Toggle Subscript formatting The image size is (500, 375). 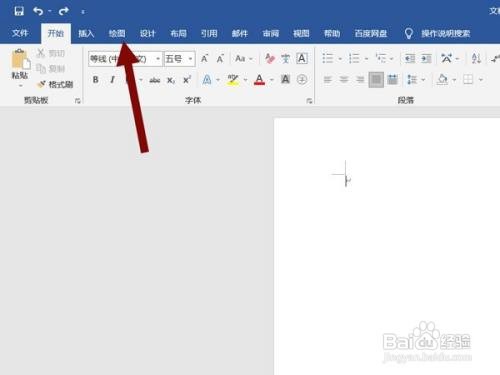click(x=171, y=80)
